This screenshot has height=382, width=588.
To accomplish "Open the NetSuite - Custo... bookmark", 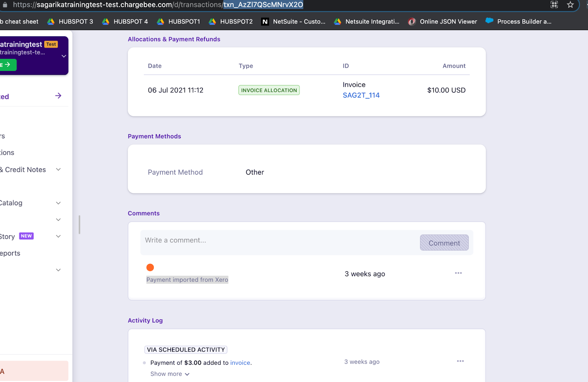I will click(293, 22).
